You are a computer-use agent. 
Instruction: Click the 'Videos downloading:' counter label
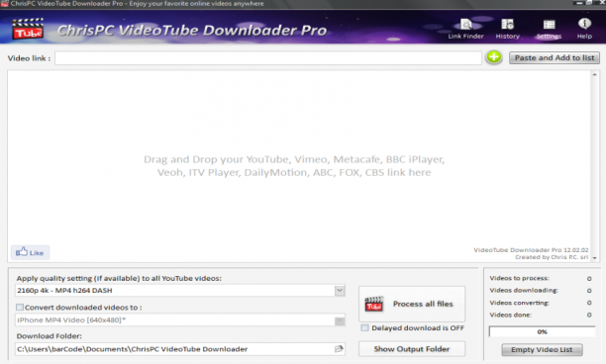[x=524, y=290]
